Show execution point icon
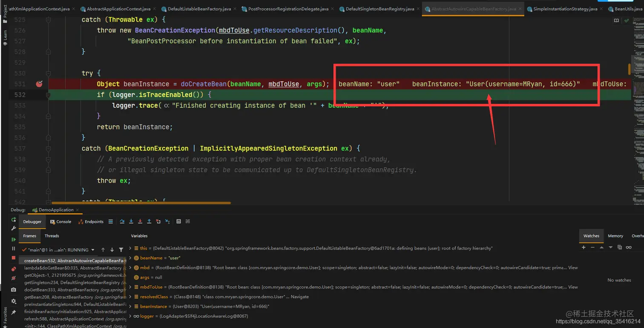 111,222
